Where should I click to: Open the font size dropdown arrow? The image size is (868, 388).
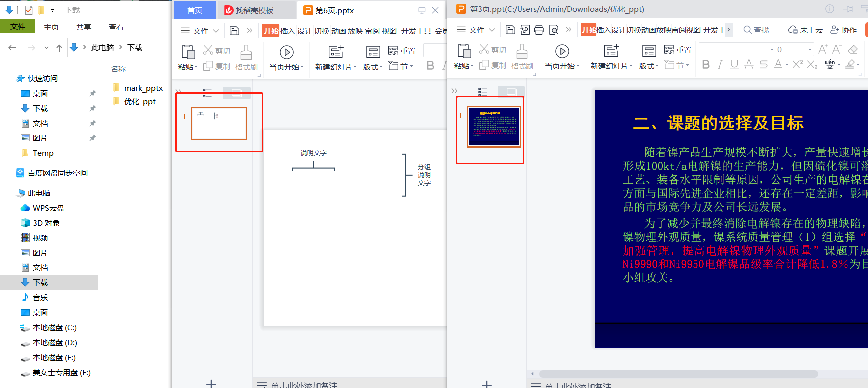point(810,49)
